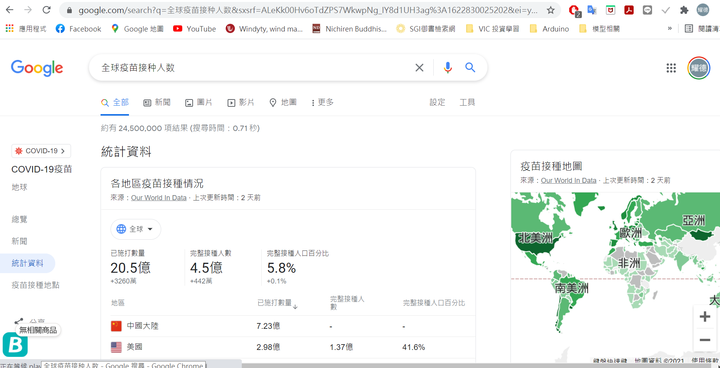Open the Chrome profile avatar in toolbar

[703, 10]
